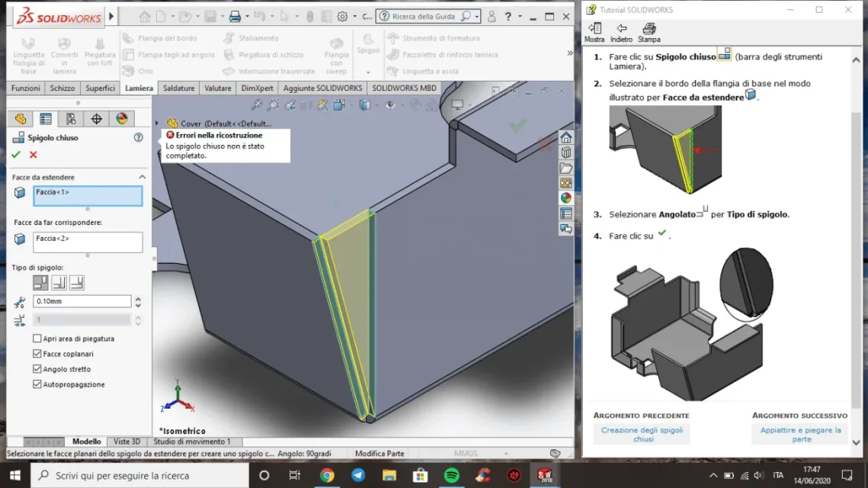Viewport: 868px width, 488px height.
Task: Expand Cover tree node arrow in viewport
Action: [x=157, y=124]
